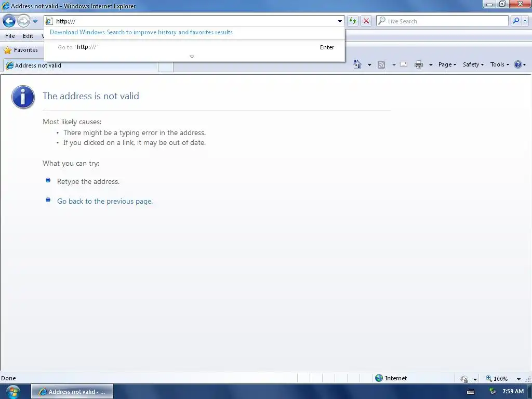Click the red Stop button
The width and height of the screenshot is (532, 399).
366,21
